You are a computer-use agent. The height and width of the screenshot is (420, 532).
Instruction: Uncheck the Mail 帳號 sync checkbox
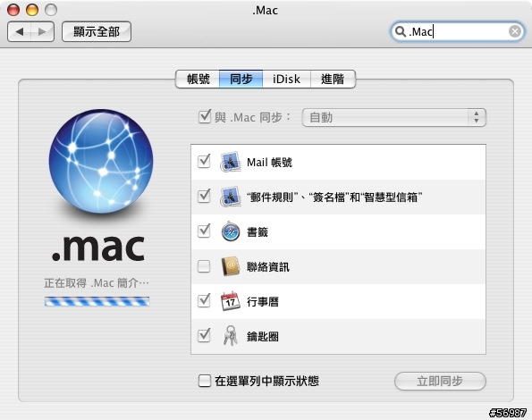(204, 162)
